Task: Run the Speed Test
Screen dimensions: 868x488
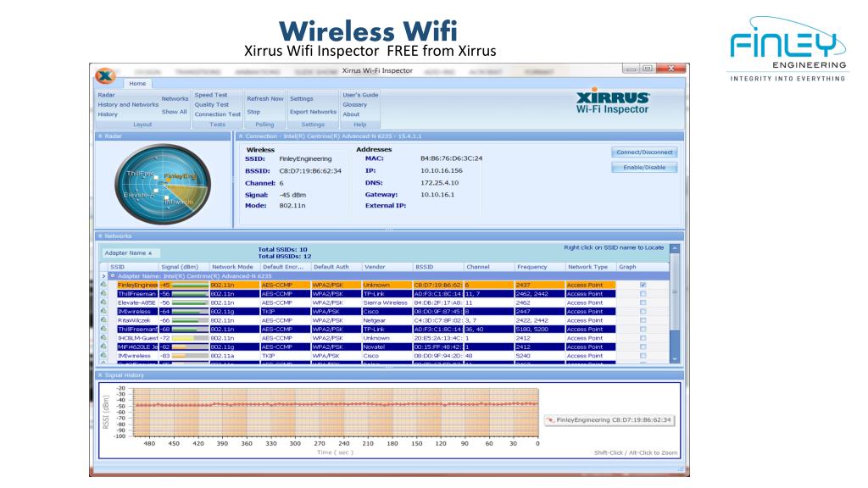Action: coord(211,95)
